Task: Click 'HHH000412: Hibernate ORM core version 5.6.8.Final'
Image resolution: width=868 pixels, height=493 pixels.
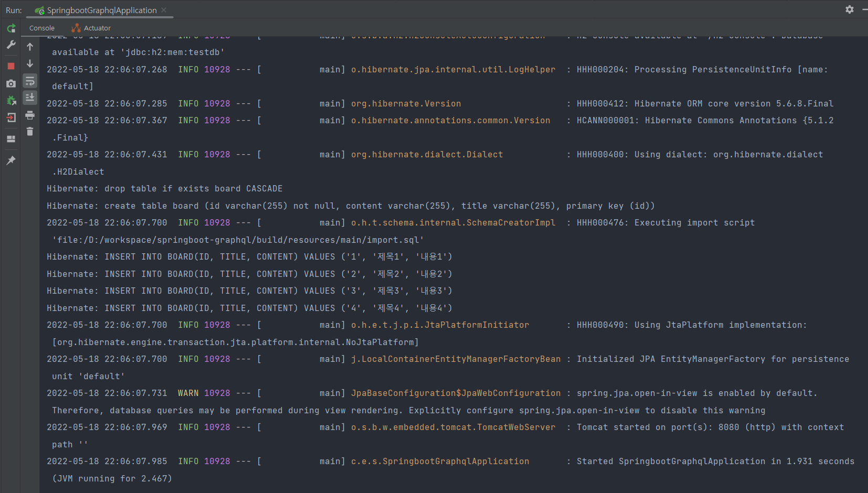Action: click(705, 103)
